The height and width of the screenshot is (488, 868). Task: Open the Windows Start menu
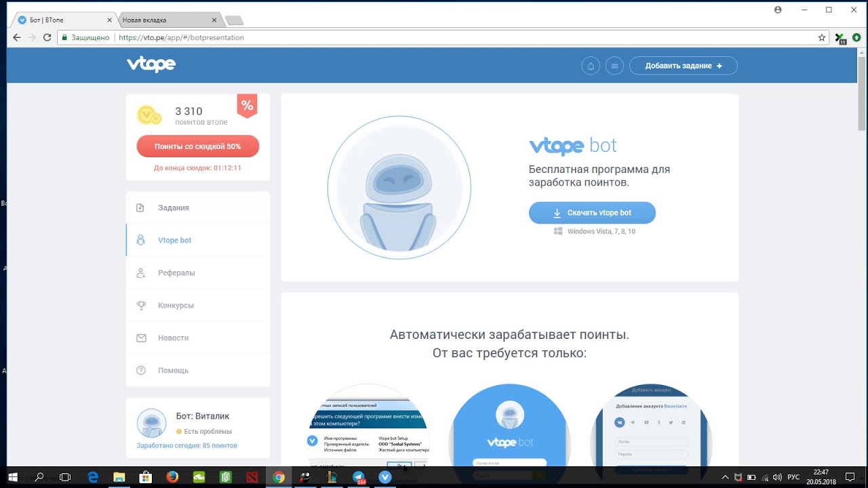12,477
